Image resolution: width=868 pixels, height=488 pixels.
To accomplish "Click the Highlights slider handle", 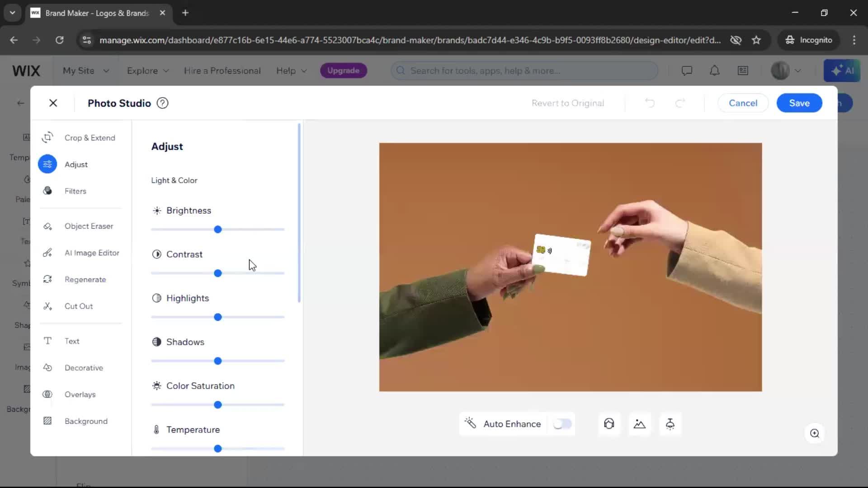I will tap(218, 317).
